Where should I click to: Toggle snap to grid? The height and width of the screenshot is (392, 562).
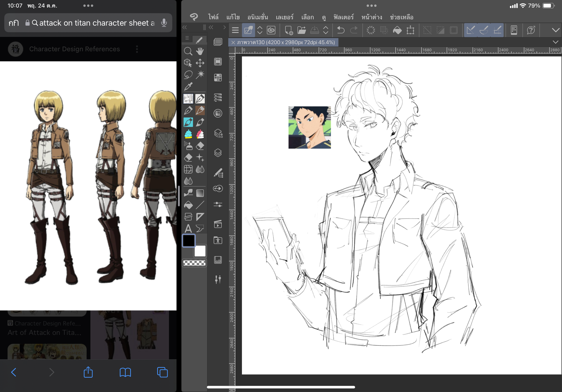point(497,30)
